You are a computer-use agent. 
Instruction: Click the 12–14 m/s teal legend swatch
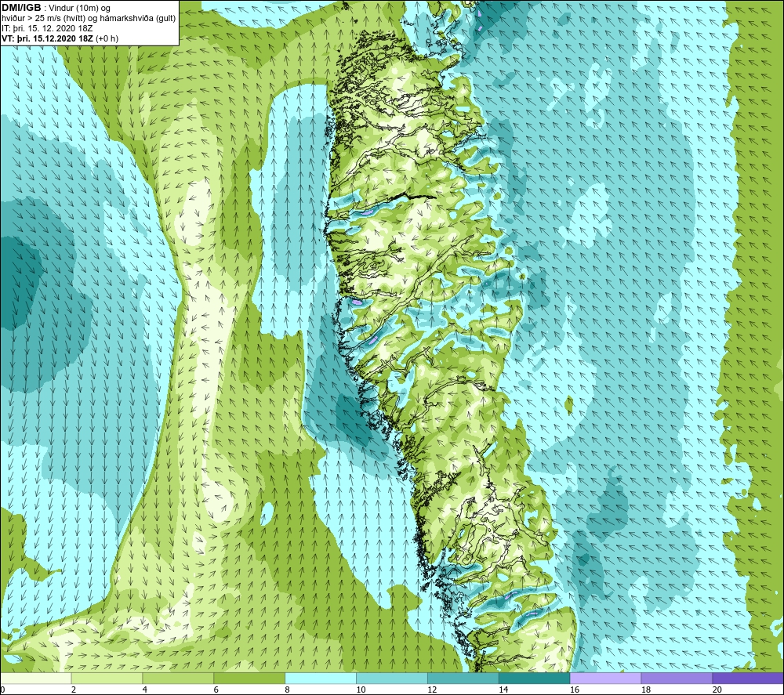463,678
